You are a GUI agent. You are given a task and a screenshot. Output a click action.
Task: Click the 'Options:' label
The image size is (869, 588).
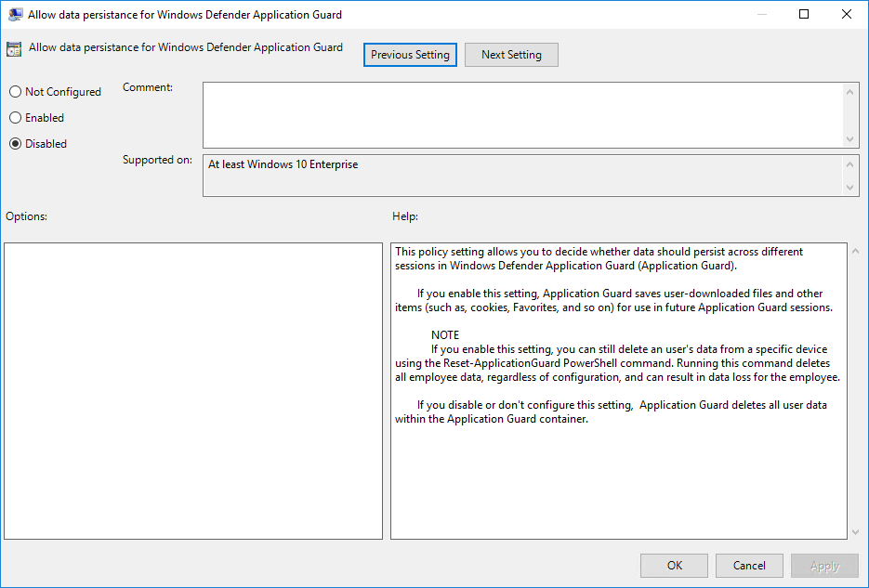[x=27, y=216]
